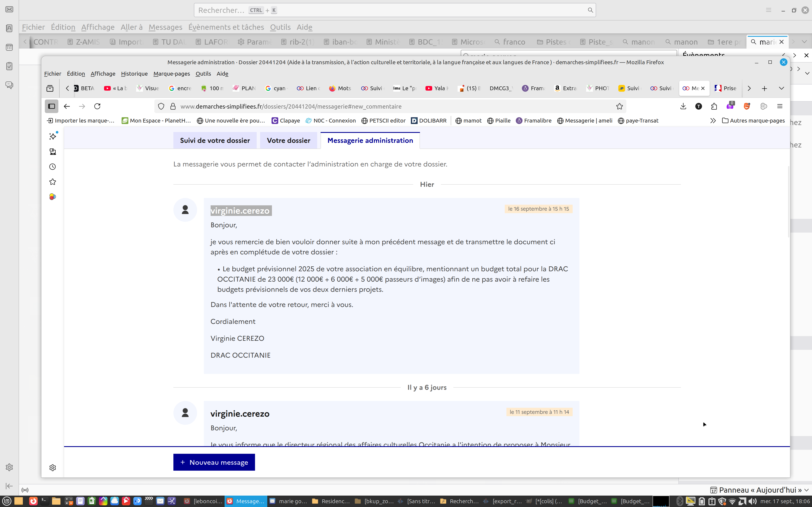
Task: Show more bookmarks with double chevron
Action: 713,121
